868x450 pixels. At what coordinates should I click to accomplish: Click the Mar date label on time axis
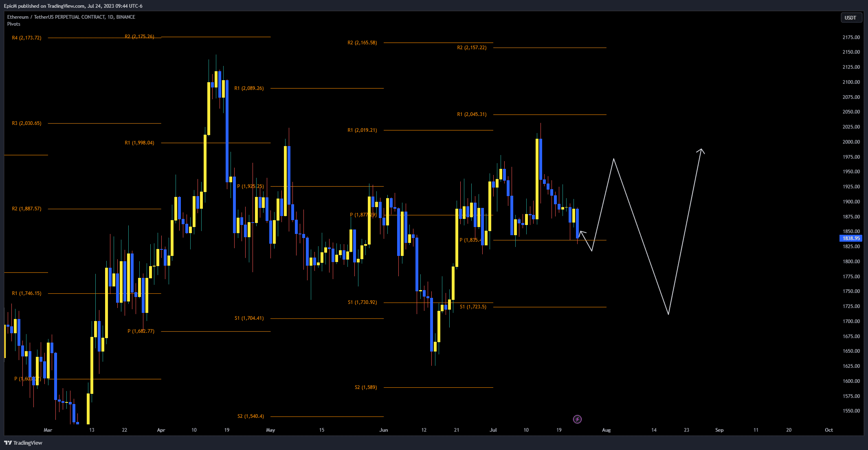point(48,430)
